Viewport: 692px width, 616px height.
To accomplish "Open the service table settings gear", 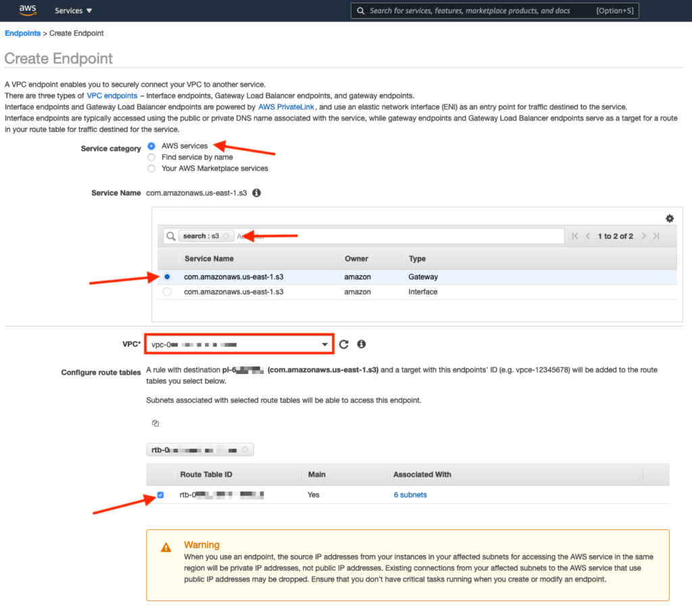I will (670, 218).
